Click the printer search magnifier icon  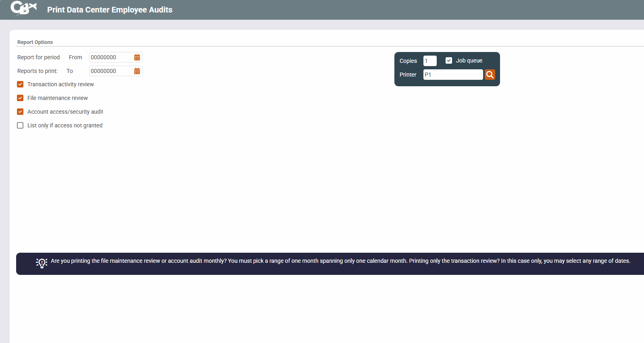490,75
